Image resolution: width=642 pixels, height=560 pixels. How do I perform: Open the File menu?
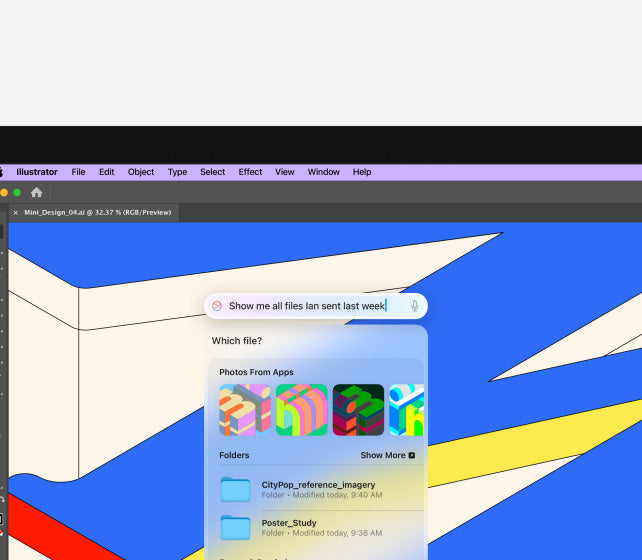point(78,172)
